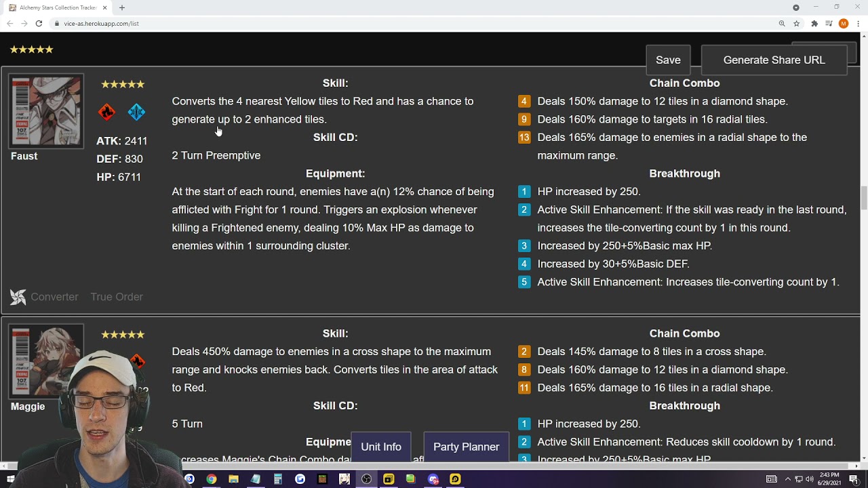Image resolution: width=868 pixels, height=488 pixels.
Task: Bookmark this page with the star icon
Action: (x=797, y=23)
